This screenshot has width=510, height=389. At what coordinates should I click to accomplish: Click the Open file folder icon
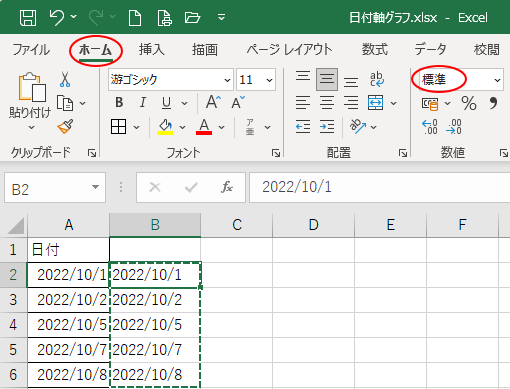(x=192, y=17)
